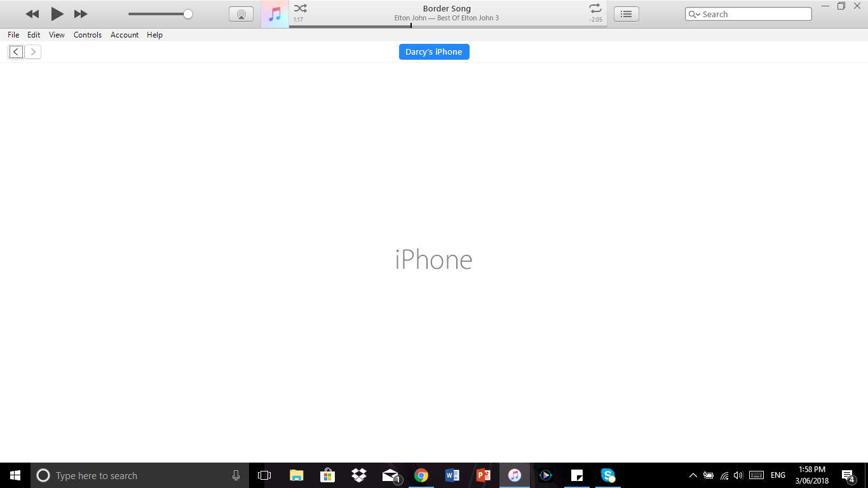Open Dropbox from taskbar
The height and width of the screenshot is (488, 868).
click(x=359, y=475)
